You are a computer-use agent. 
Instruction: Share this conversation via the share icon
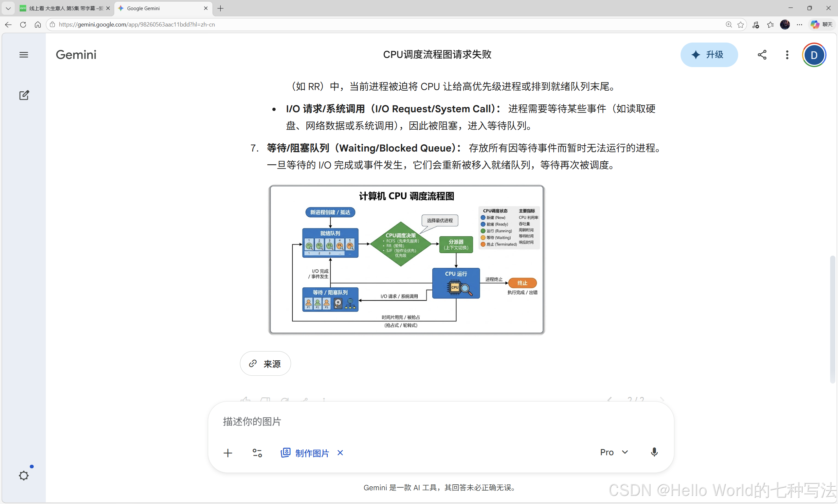point(762,55)
